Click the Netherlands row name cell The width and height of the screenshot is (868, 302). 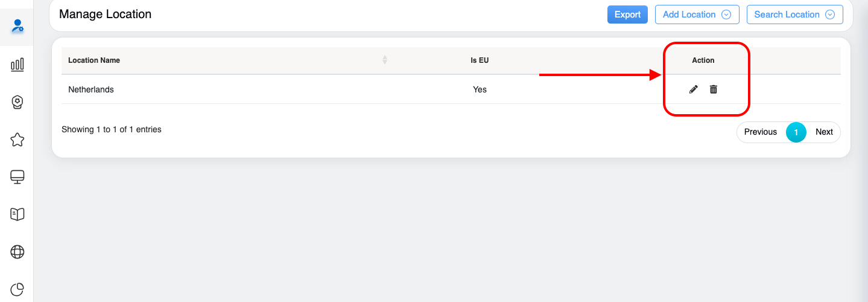91,89
